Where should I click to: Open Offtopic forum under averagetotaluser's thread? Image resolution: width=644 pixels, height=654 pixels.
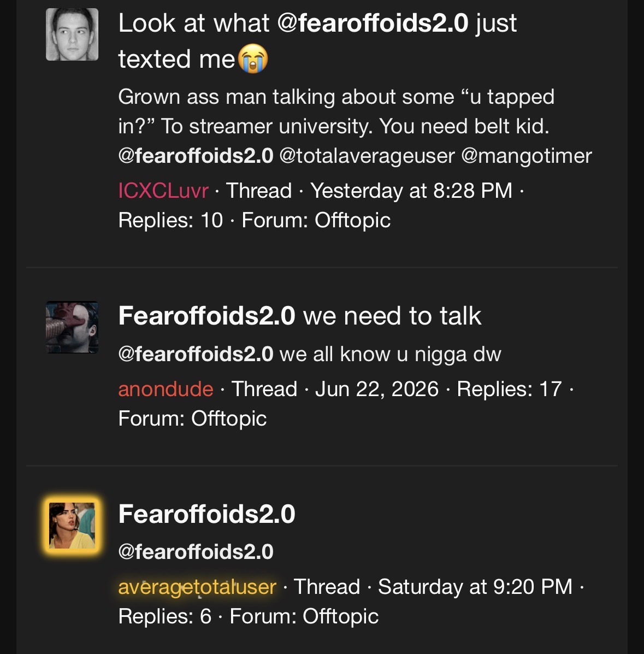tap(341, 616)
